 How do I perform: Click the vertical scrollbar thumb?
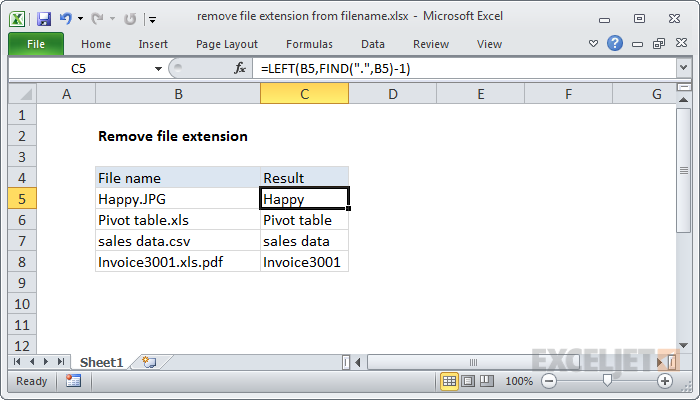pos(683,170)
